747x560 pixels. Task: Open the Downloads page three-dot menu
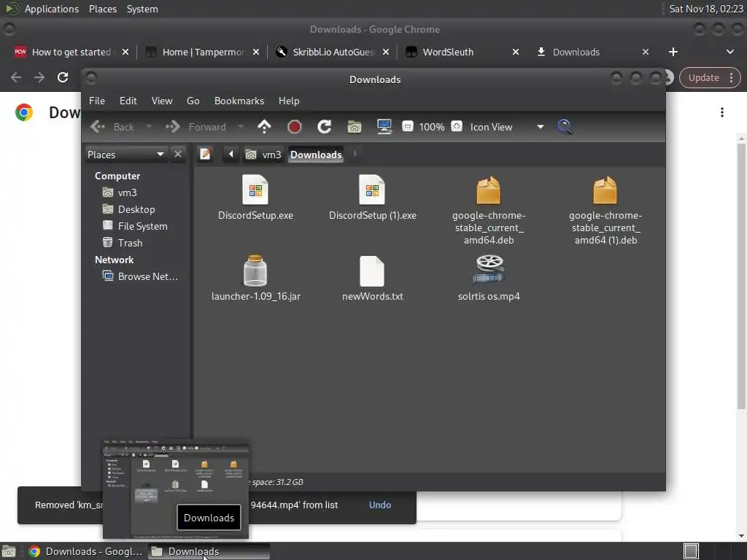(722, 112)
